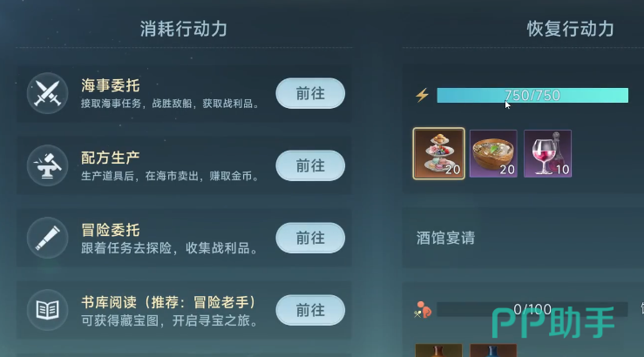Screen dimensions: 644x357
Task: Click the anvil hammer icon for 配方生产
Action: 47,165
